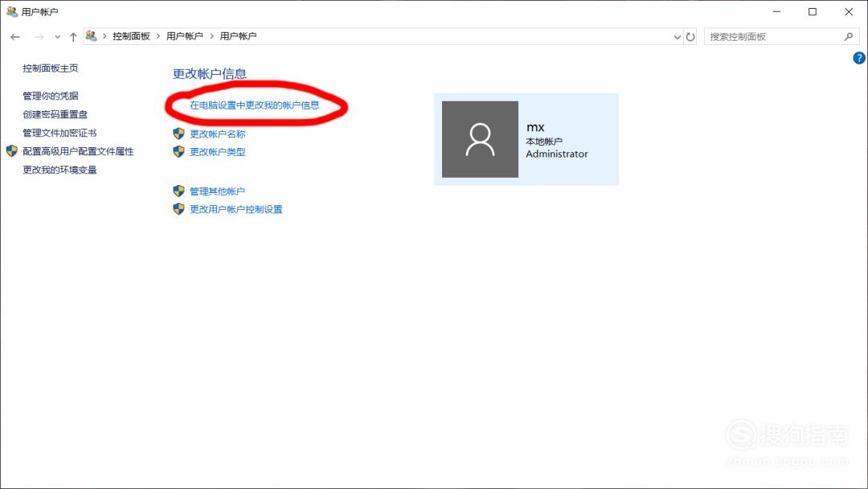Image resolution: width=868 pixels, height=489 pixels.
Task: Open 配置高级用户配置文件属性 link
Action: 78,151
